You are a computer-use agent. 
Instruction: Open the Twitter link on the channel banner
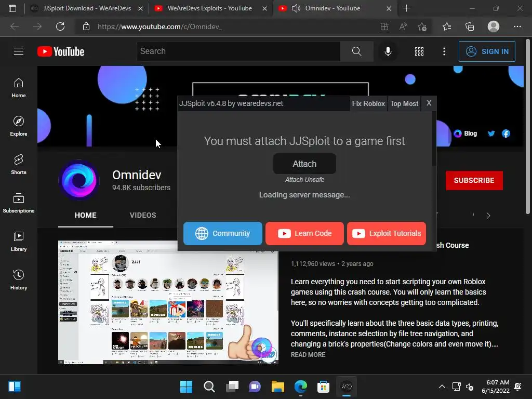click(491, 134)
